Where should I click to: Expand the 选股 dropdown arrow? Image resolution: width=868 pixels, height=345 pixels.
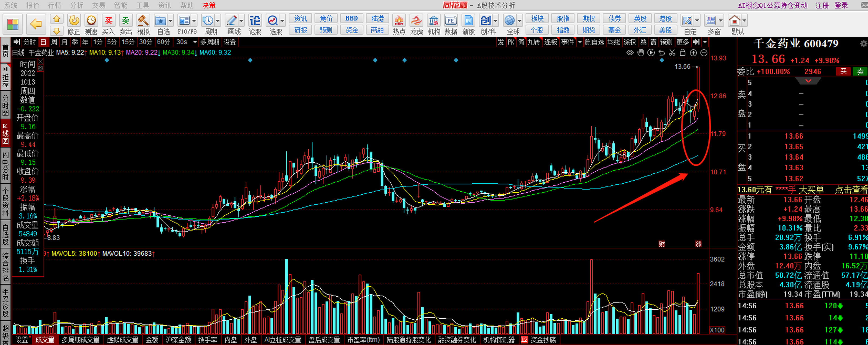coord(283,21)
